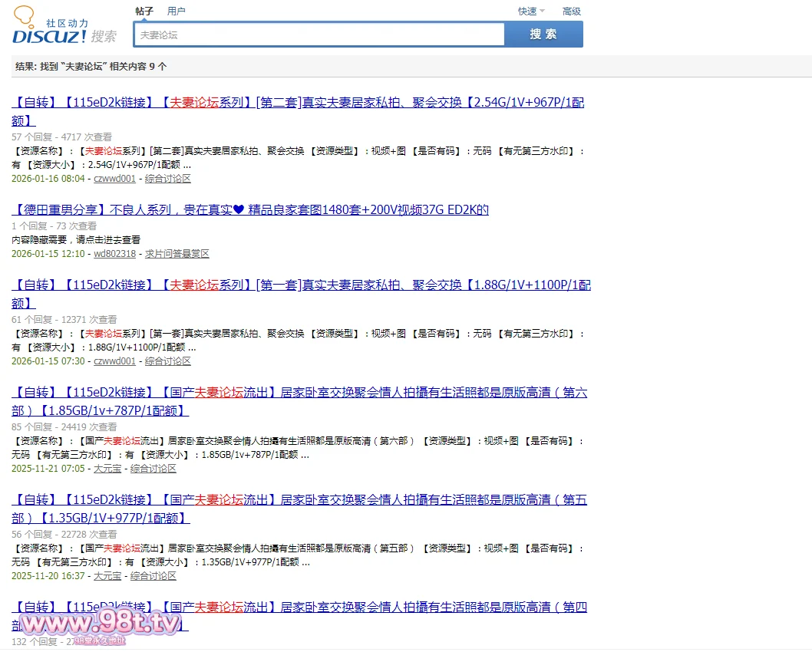Viewport: 812px width, 652px height.
Task: Focus the search keyword input field
Action: 319,35
